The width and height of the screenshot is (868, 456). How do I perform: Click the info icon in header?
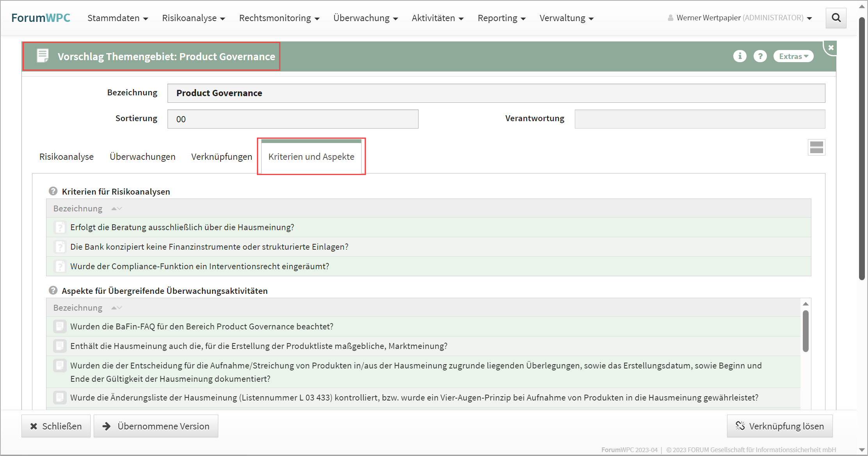click(740, 56)
